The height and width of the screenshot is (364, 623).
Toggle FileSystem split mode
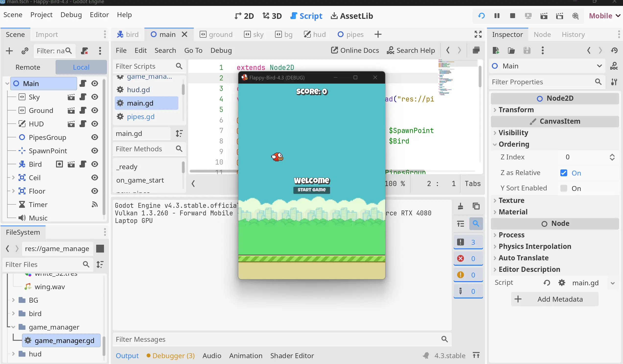(100, 248)
